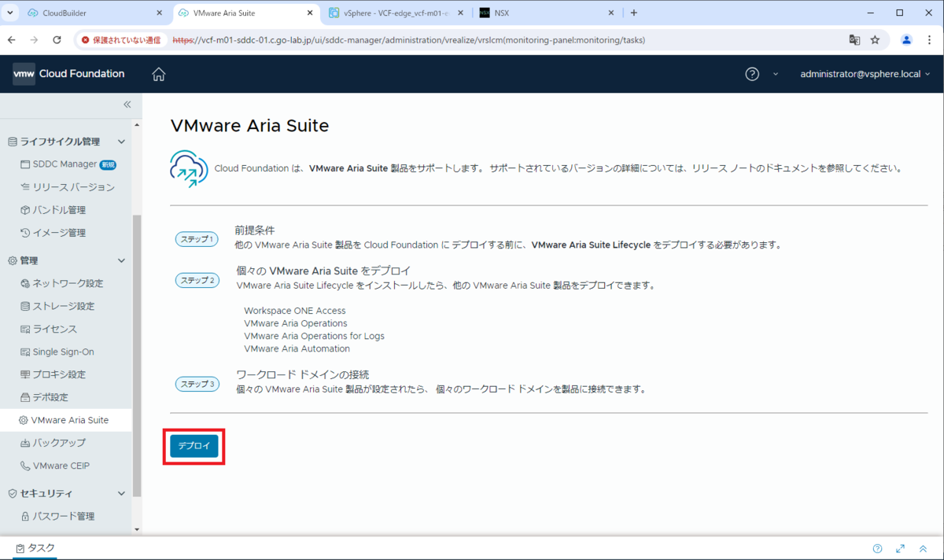944x560 pixels.
Task: Select リリース バージョン in sidebar
Action: coord(68,187)
